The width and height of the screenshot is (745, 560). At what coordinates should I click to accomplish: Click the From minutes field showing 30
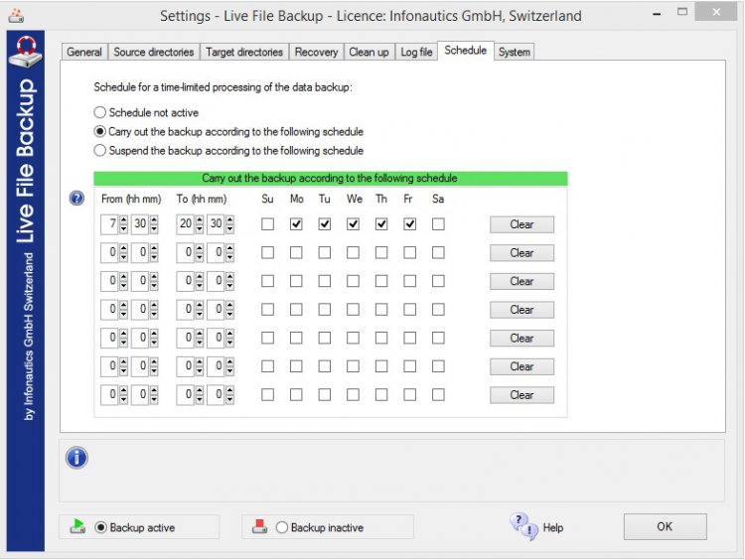[141, 224]
